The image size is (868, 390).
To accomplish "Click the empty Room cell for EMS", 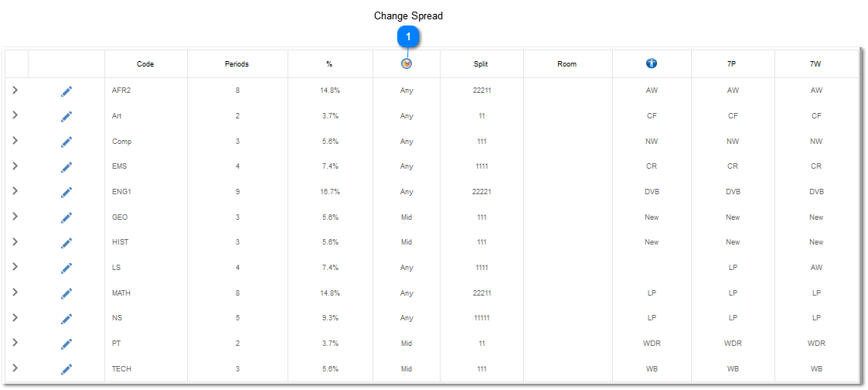I will (x=567, y=166).
